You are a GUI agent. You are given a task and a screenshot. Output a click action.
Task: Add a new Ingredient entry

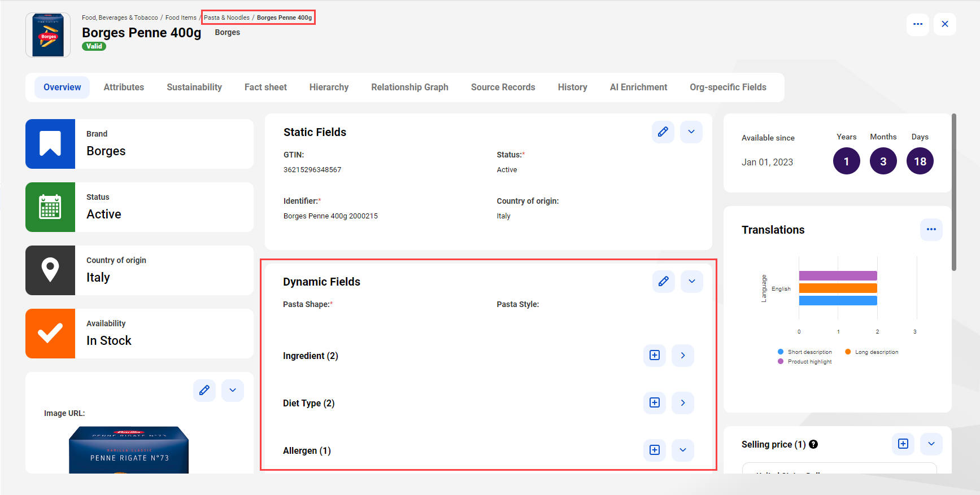click(x=655, y=356)
